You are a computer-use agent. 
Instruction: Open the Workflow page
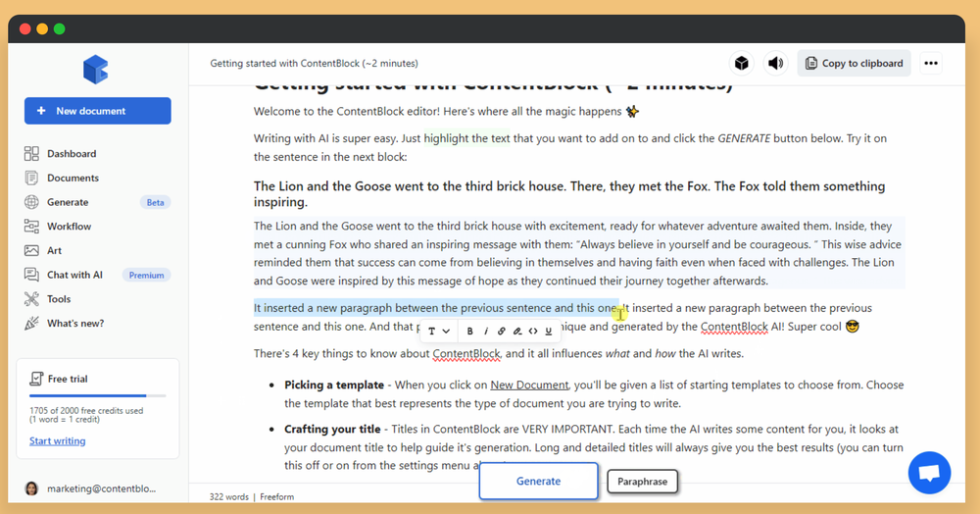[69, 227]
